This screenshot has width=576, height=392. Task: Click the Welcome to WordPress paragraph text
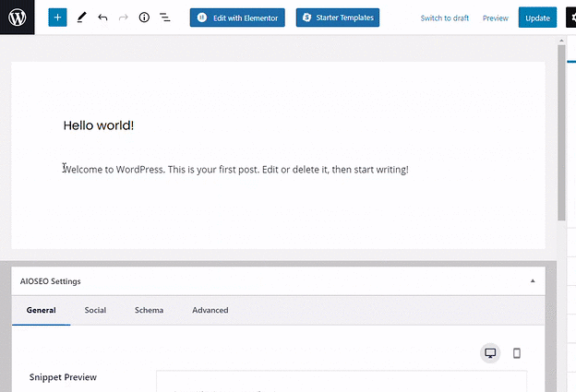pyautogui.click(x=235, y=170)
